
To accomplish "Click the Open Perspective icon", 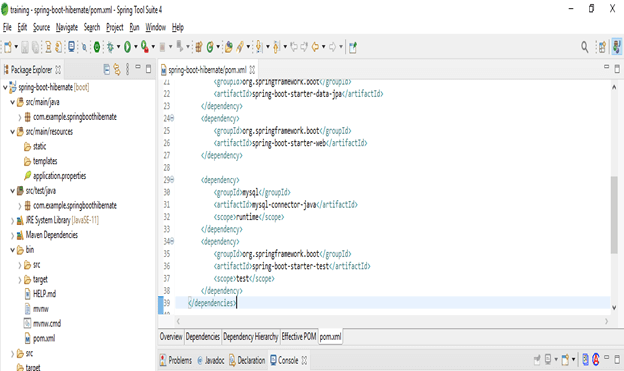I will pos(602,47).
